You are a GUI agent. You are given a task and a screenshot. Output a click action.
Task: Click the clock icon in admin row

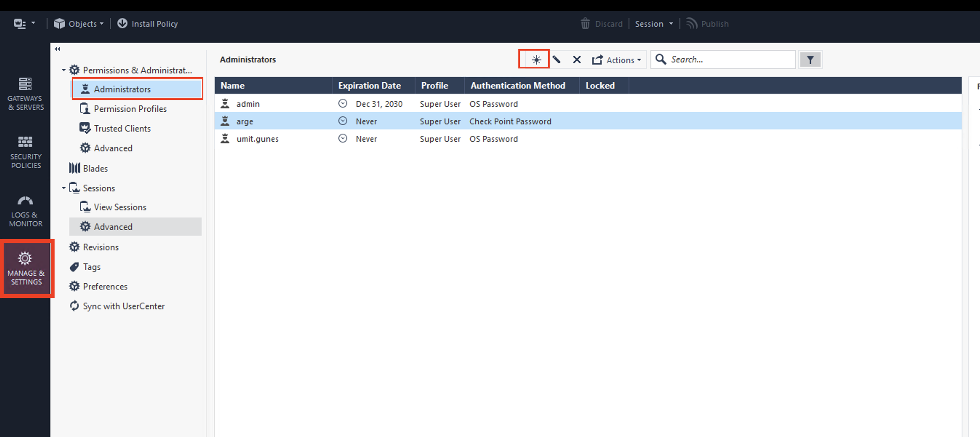click(x=343, y=103)
